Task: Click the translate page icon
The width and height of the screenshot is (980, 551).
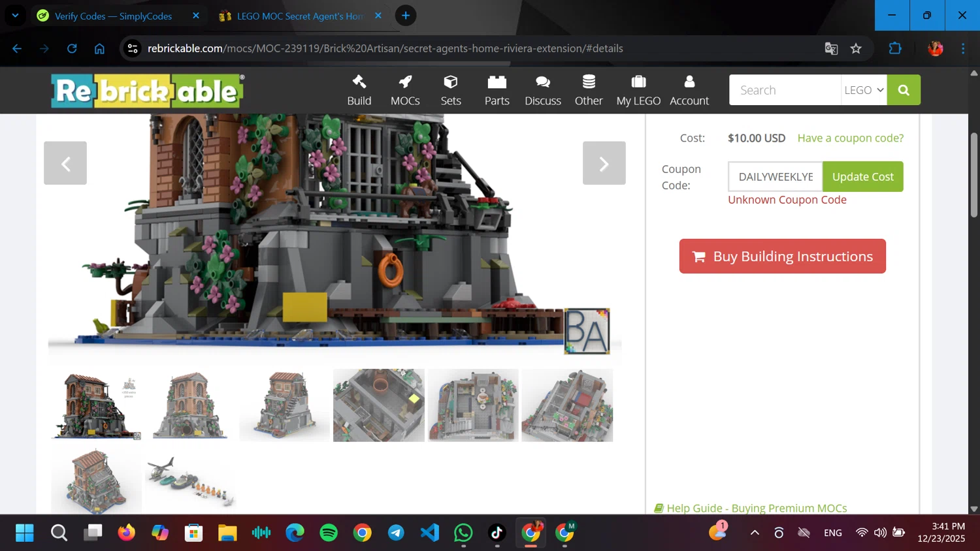Action: (x=831, y=48)
